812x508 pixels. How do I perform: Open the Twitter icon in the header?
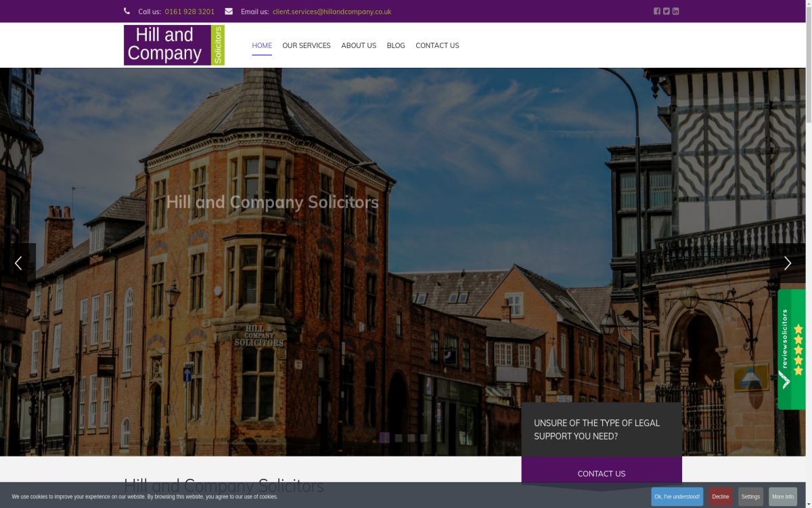[666, 11]
